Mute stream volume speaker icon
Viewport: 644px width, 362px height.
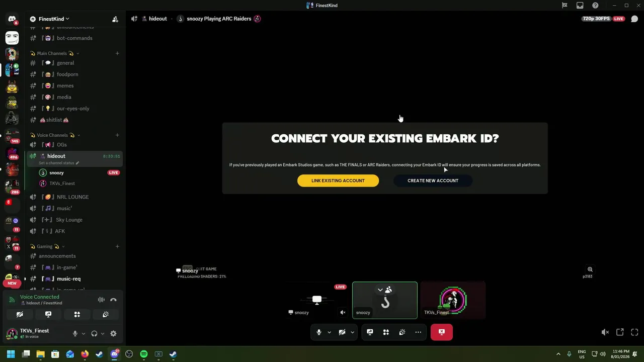click(605, 332)
